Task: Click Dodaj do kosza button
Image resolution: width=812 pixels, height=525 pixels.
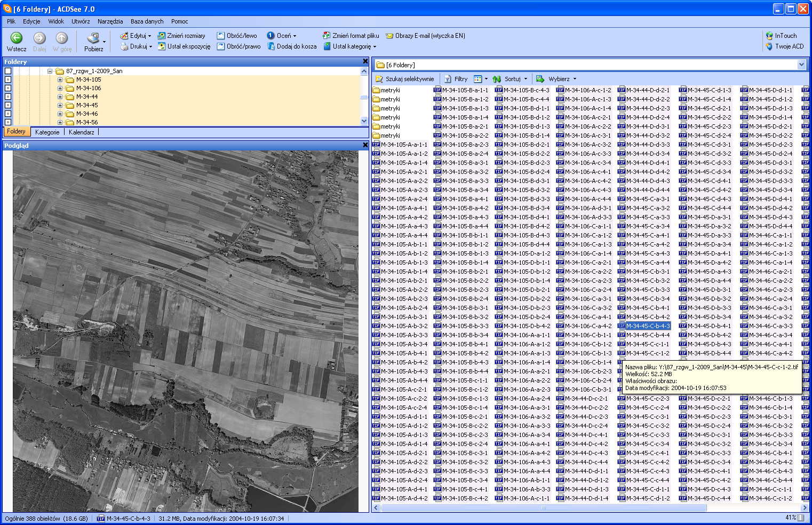Action: coord(292,46)
